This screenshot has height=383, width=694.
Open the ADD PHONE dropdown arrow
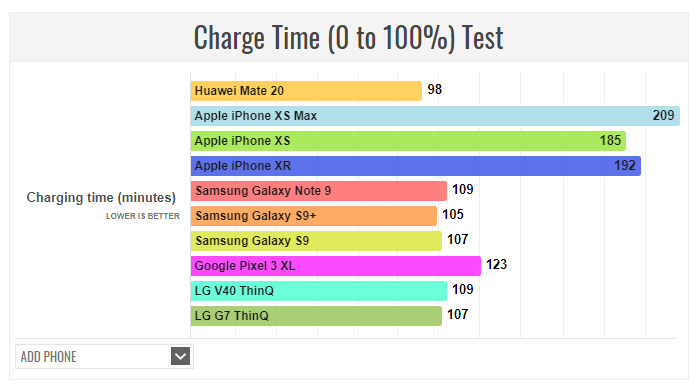[180, 356]
